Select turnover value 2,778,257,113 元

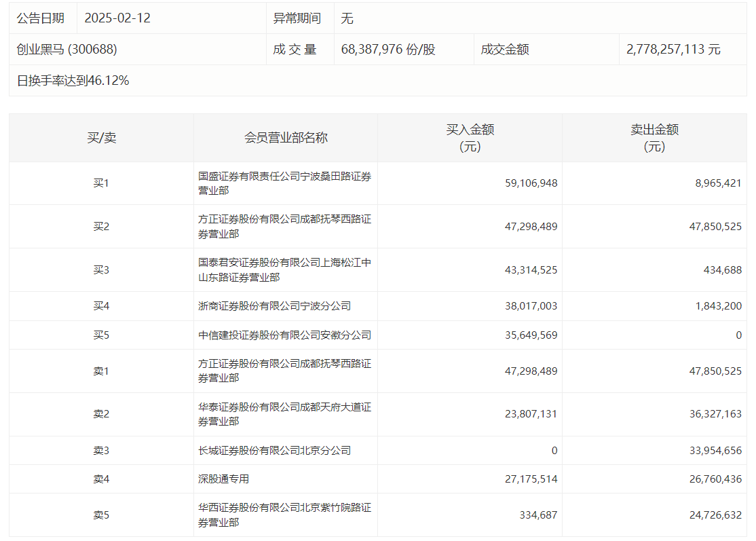[x=673, y=49]
